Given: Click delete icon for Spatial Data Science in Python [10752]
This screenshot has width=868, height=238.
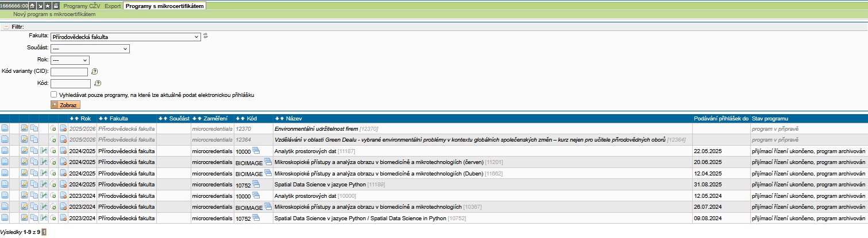Looking at the screenshot, I should pos(63,217).
